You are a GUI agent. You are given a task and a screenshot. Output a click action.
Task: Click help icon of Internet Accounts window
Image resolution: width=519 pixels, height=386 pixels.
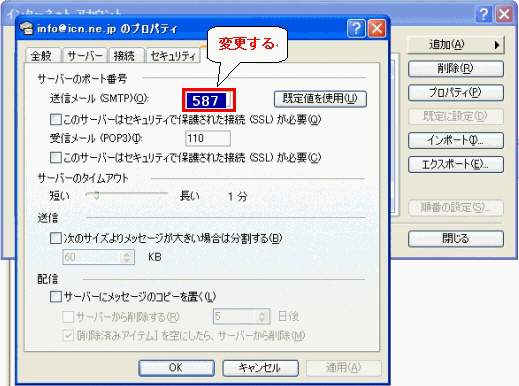483,14
